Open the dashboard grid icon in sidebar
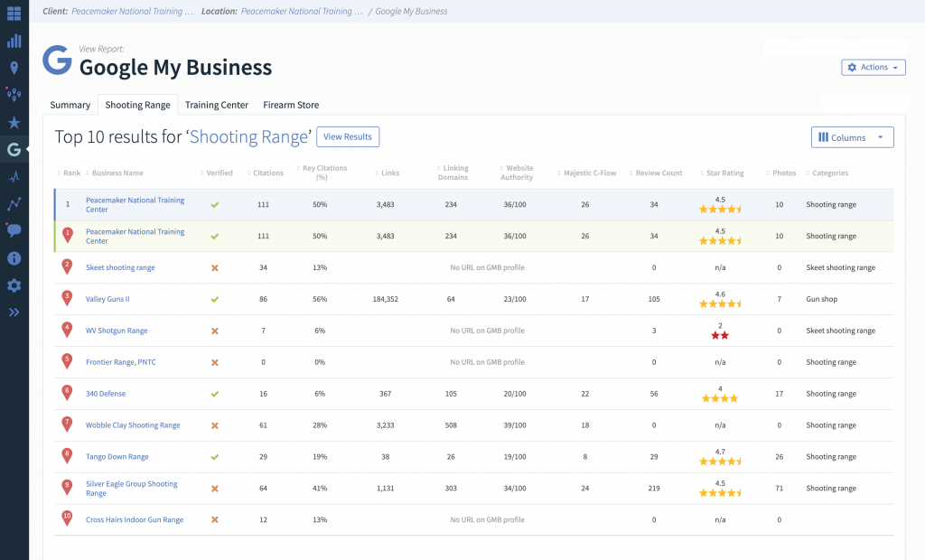 pyautogui.click(x=14, y=14)
